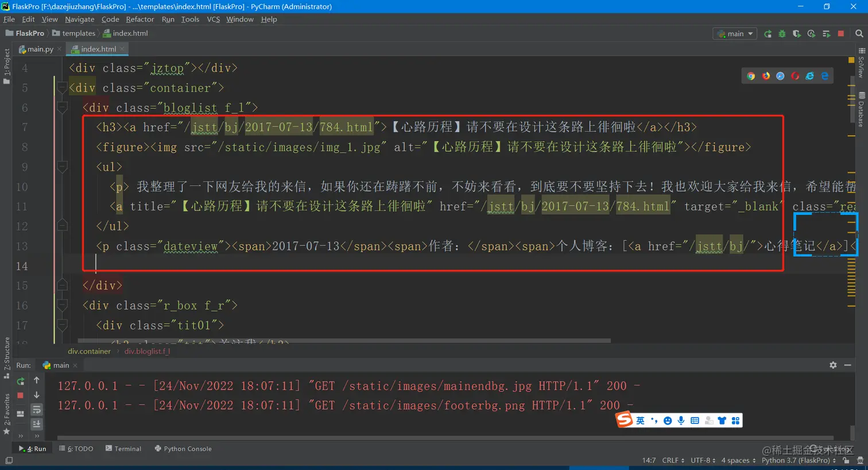Rerun main via circular arrow in Run panel

pos(21,382)
